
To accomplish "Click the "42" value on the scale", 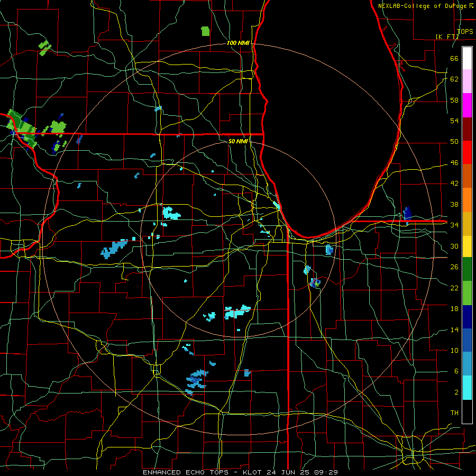I will [x=454, y=184].
